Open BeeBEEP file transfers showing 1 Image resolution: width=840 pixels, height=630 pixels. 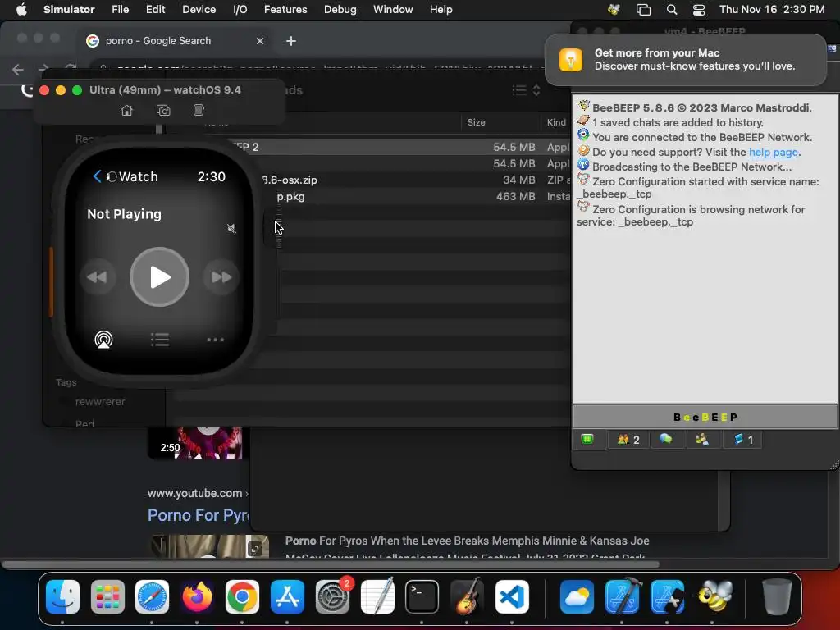(x=742, y=440)
